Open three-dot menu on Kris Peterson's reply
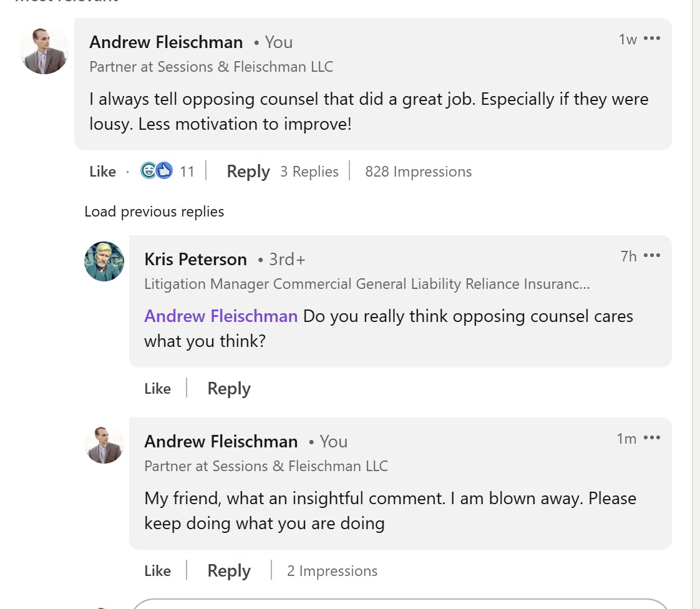700x609 pixels. (x=652, y=255)
